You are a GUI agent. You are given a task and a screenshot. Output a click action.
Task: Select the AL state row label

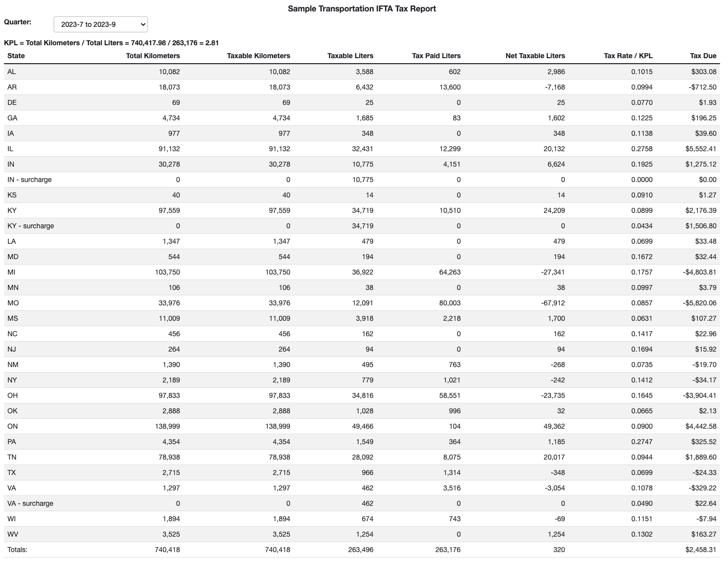[11, 72]
